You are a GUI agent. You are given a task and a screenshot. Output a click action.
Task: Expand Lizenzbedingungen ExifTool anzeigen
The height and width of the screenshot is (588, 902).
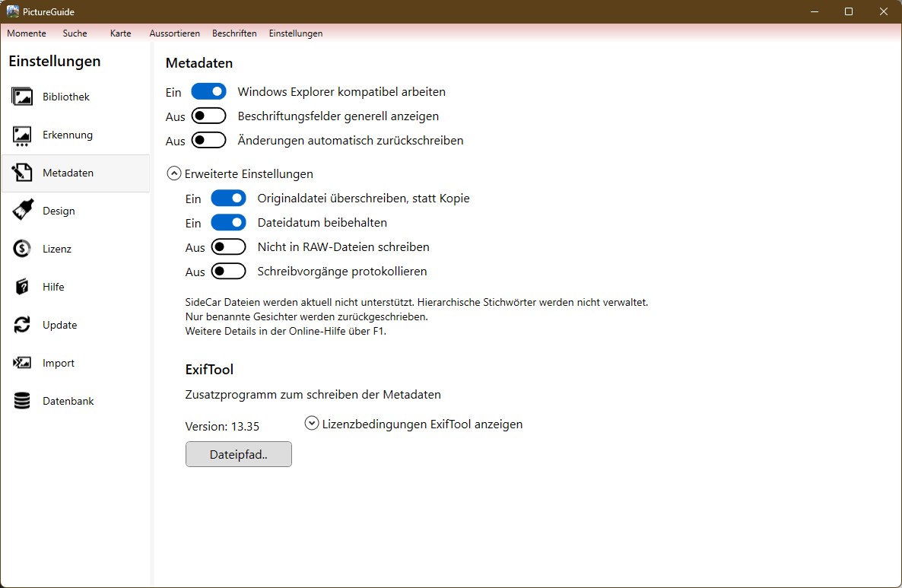coord(311,424)
